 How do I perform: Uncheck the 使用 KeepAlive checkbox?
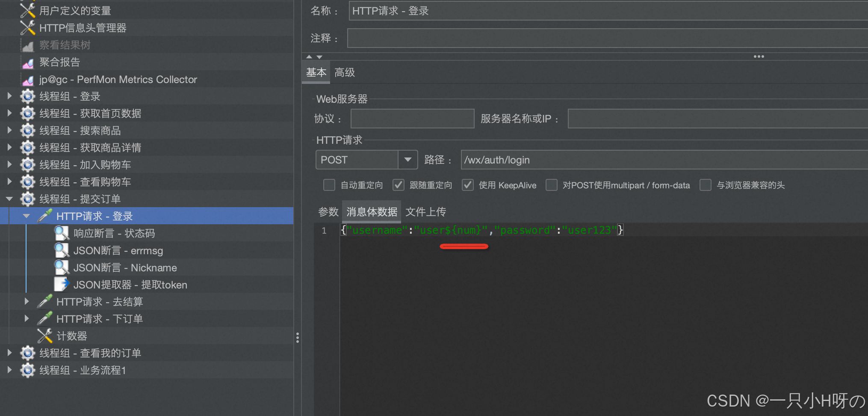tap(468, 185)
